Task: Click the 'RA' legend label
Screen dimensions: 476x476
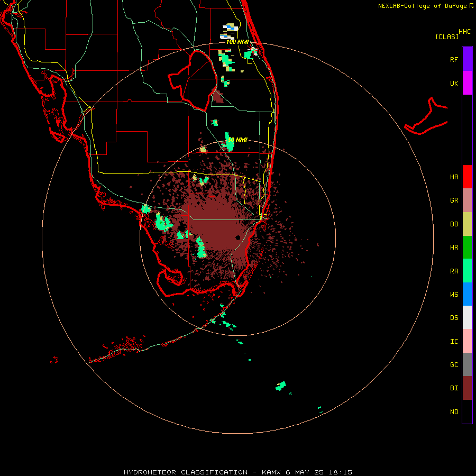Action: pos(454,271)
